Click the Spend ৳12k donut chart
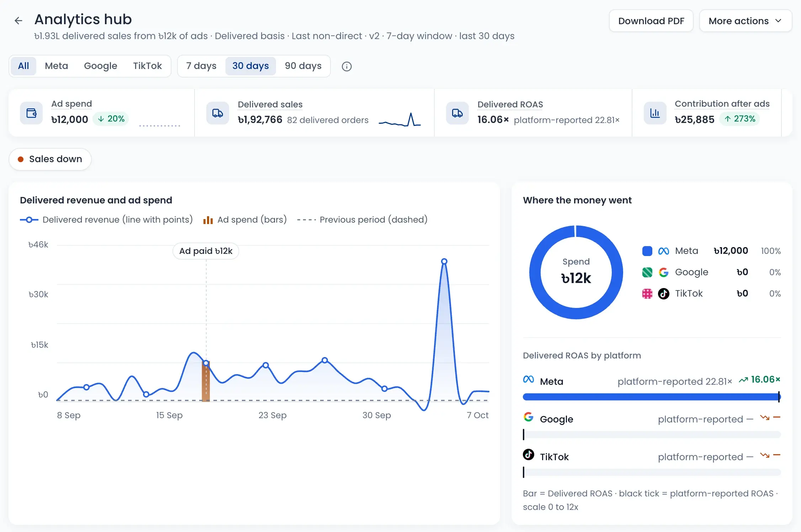 576,272
